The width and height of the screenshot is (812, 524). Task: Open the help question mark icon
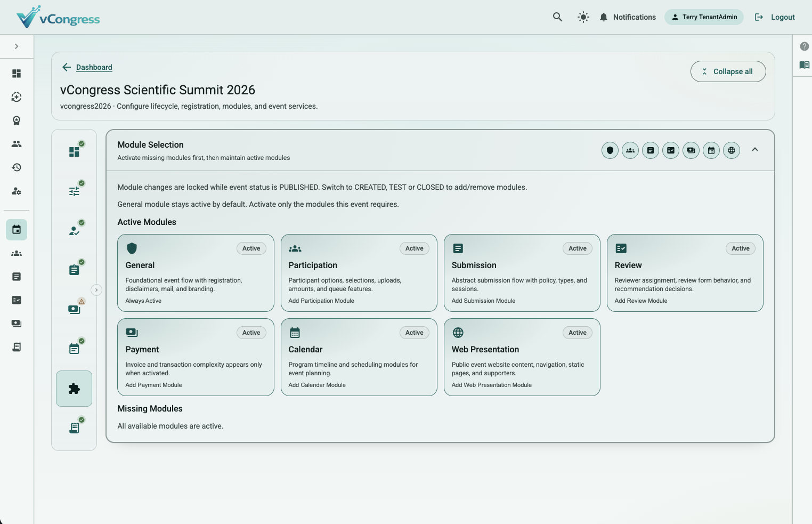[x=805, y=46]
